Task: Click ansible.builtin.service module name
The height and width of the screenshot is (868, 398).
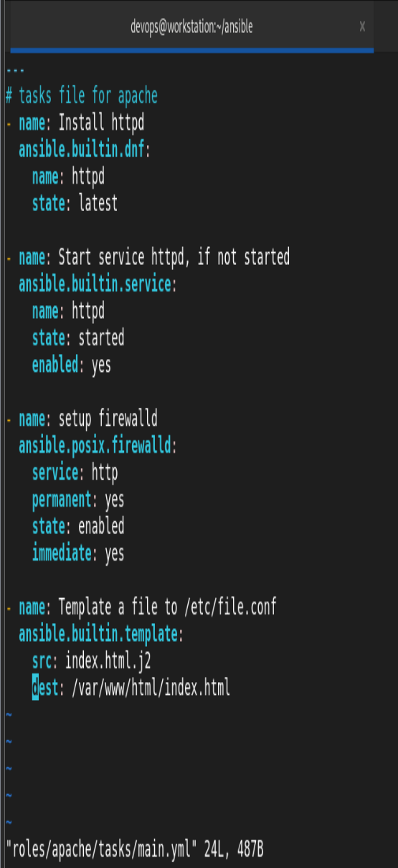Action: (x=95, y=284)
